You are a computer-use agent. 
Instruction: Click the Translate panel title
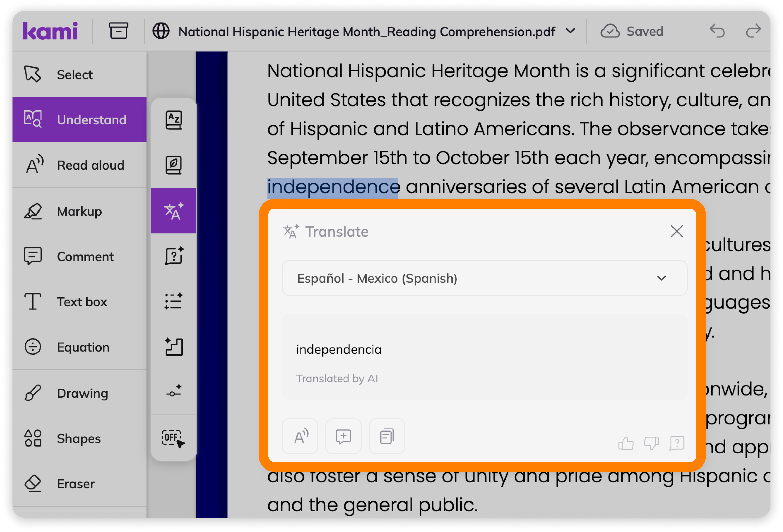point(337,232)
